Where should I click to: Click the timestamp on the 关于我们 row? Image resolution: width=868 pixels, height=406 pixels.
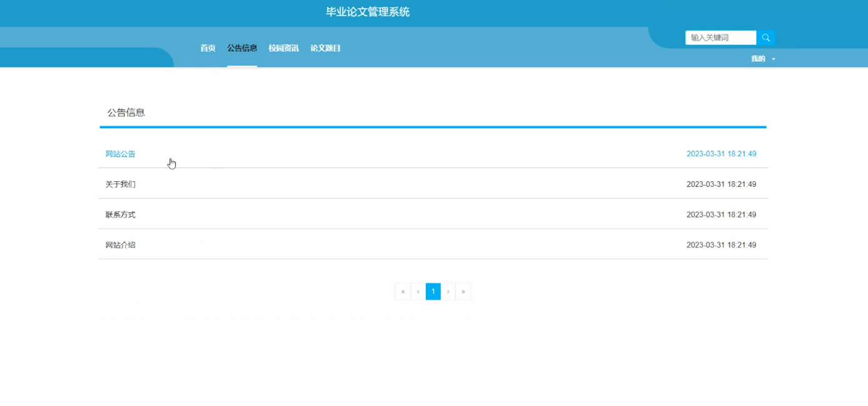pyautogui.click(x=721, y=184)
